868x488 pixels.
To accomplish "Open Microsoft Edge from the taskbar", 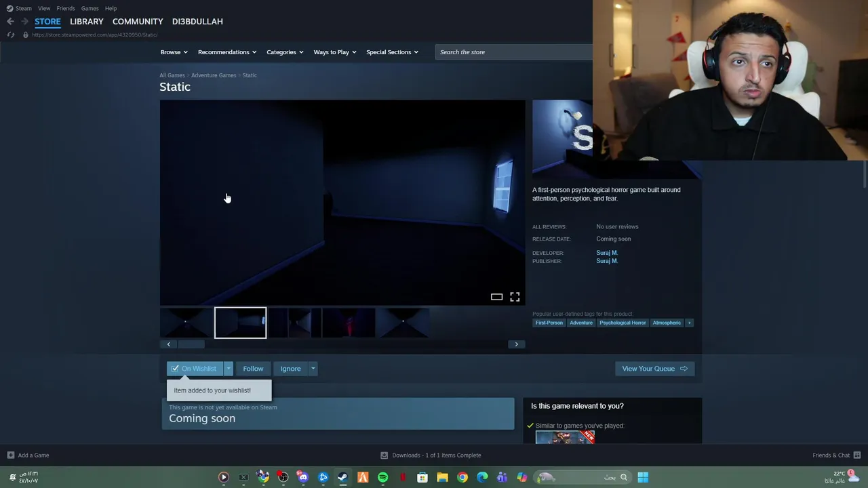I will coord(482,477).
